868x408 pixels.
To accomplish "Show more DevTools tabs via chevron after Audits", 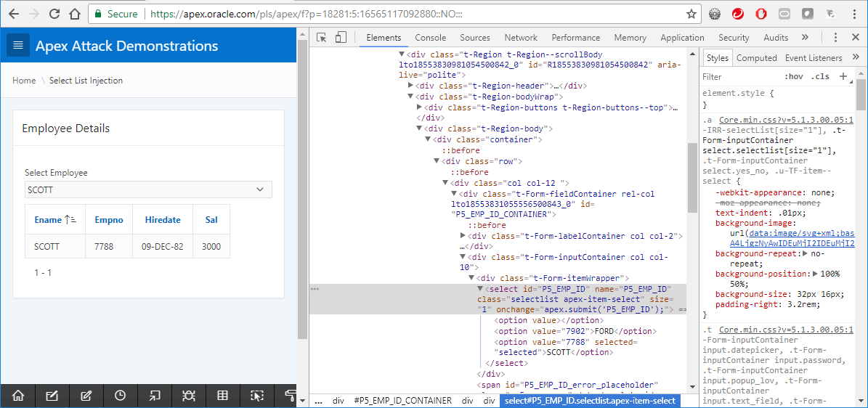I will click(805, 38).
